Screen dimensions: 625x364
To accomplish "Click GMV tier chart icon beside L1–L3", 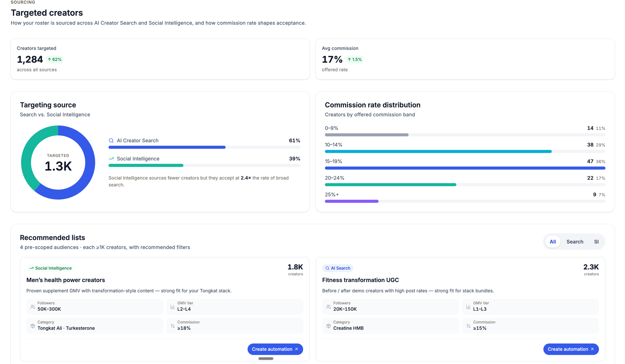I will pos(468,307).
